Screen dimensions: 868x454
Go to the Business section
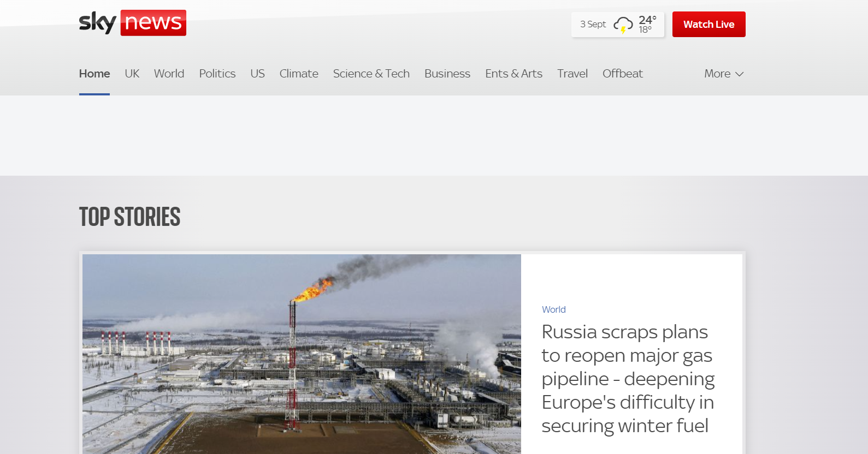447,74
